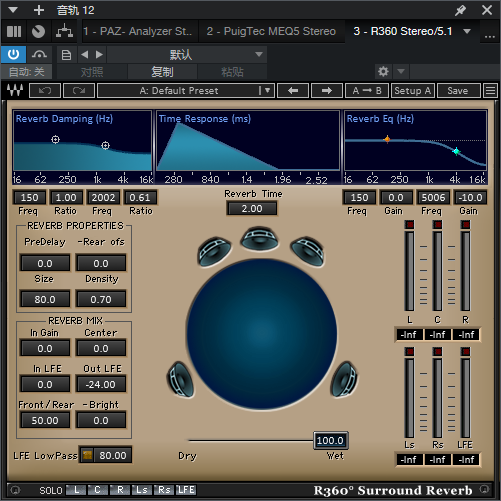Toggle the 自动: 关 automation button
Screen dimensions: 501x501
(x=26, y=72)
